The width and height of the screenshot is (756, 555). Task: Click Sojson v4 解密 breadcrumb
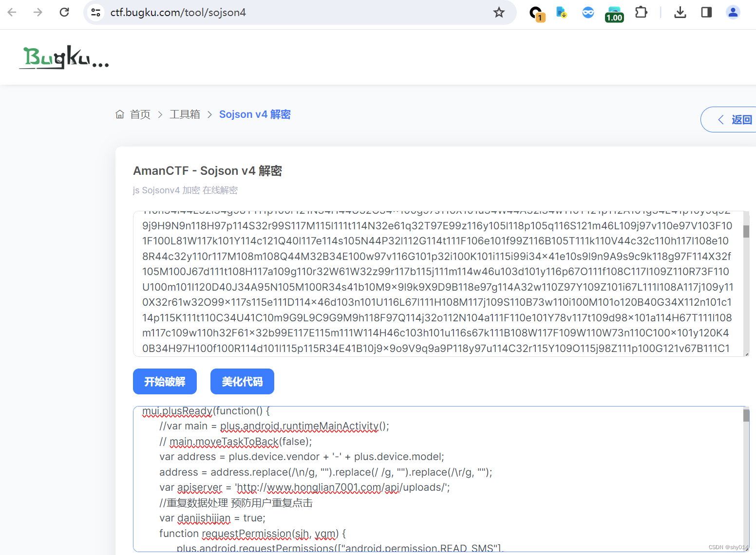point(255,114)
